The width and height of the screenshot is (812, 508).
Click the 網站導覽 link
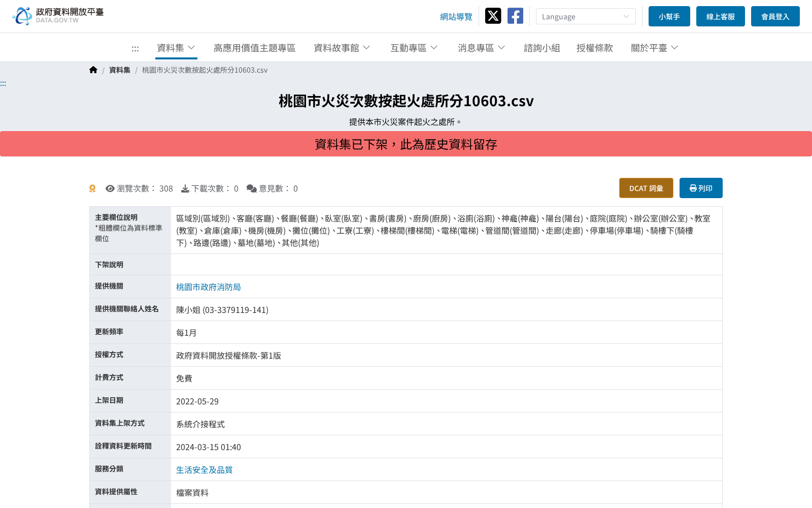pyautogui.click(x=456, y=17)
